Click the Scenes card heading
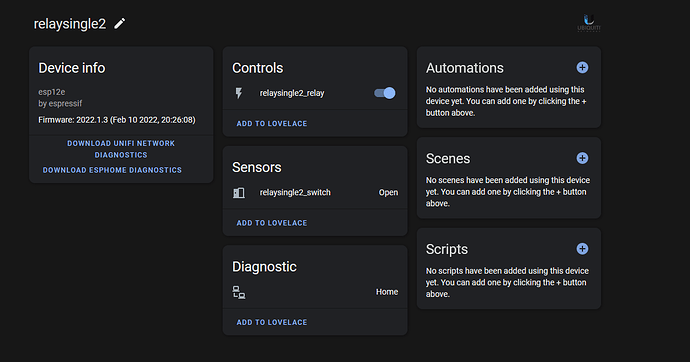Screen dimensions: 690x362 [448, 158]
